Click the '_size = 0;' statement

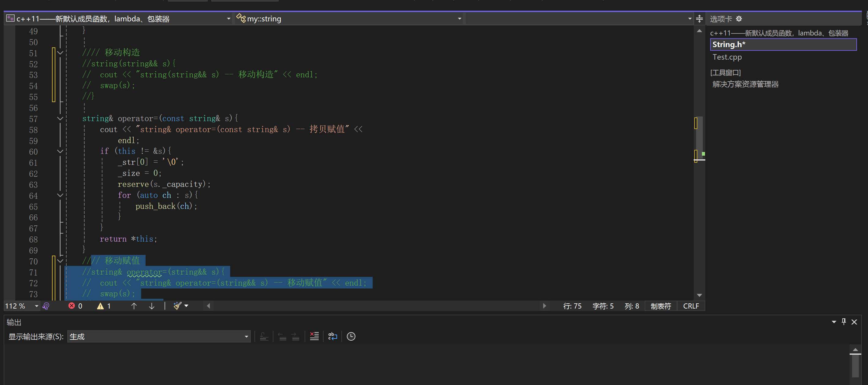[139, 173]
